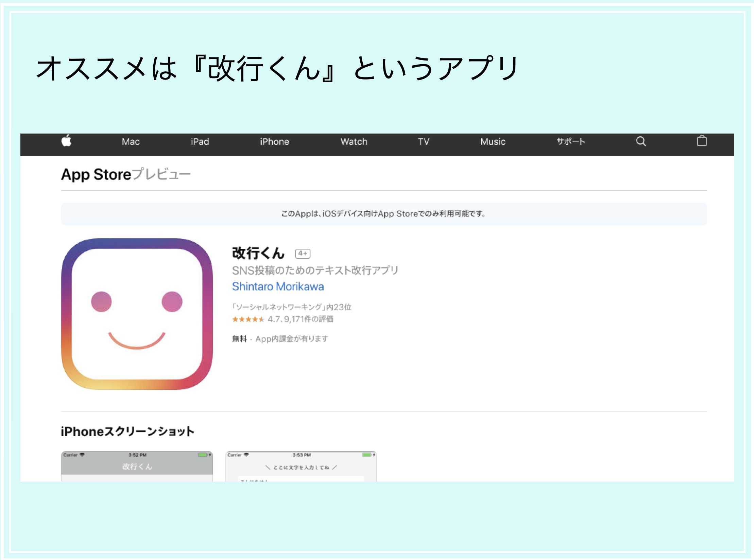Open the second screenshot with 3:53 PM
754x560 pixels.
[301, 466]
